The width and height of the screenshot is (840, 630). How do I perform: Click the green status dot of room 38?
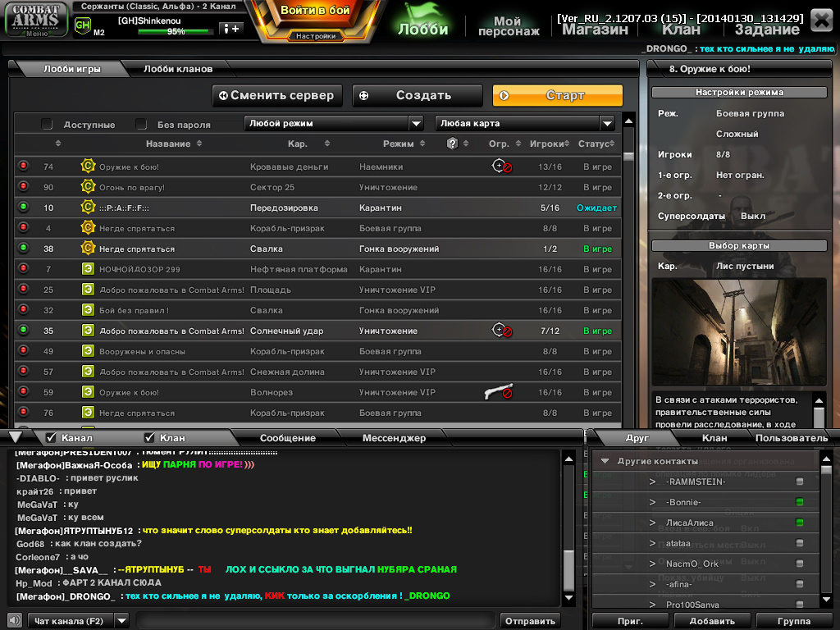tap(23, 248)
